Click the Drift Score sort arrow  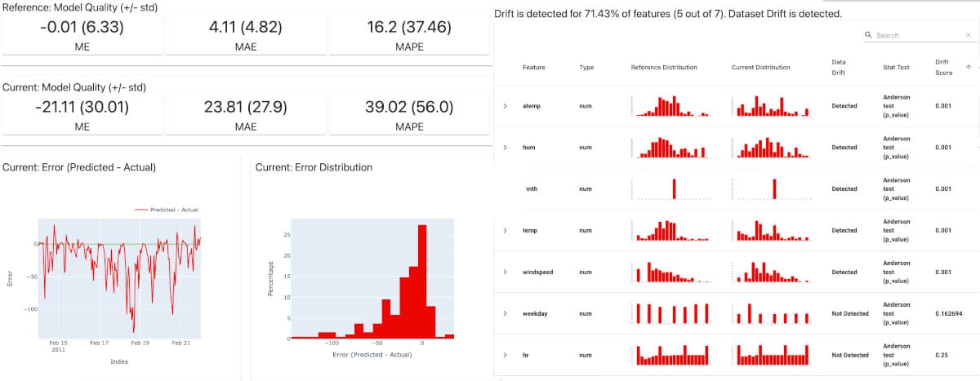tap(969, 67)
